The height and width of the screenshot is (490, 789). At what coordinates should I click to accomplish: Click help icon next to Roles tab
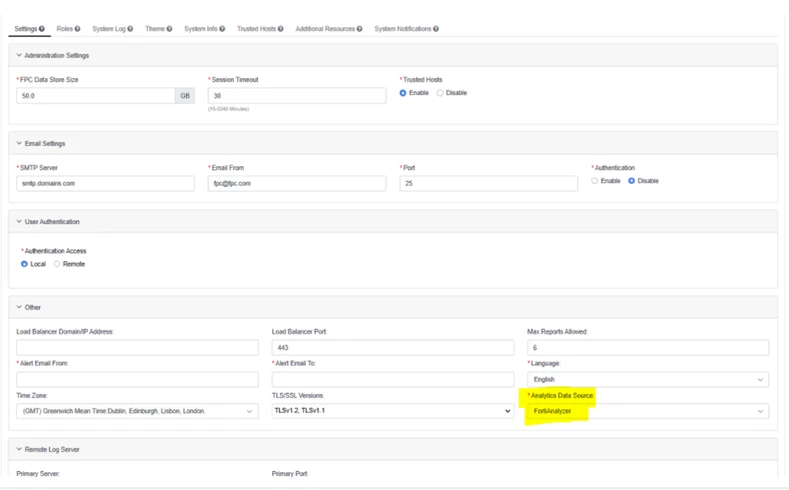[77, 29]
